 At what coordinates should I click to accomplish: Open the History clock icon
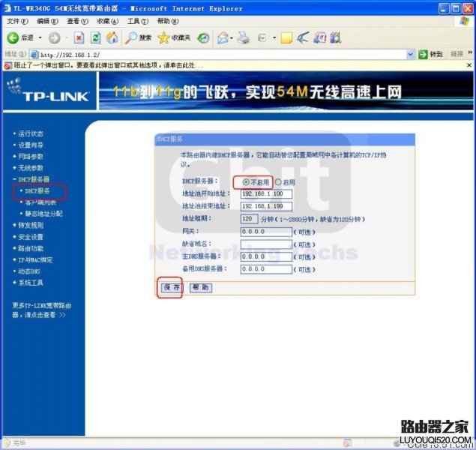click(x=203, y=38)
